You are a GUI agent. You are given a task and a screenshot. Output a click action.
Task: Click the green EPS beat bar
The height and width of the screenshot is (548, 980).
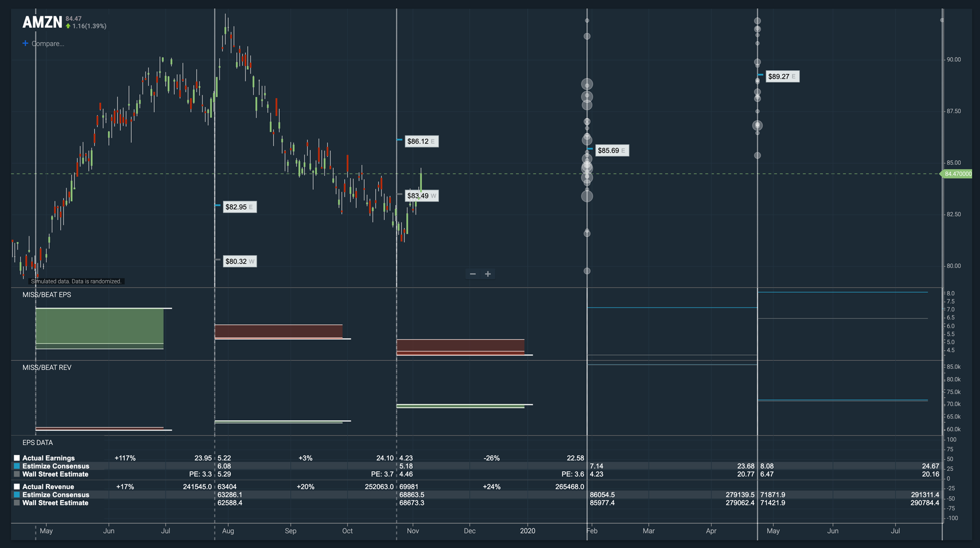click(100, 328)
